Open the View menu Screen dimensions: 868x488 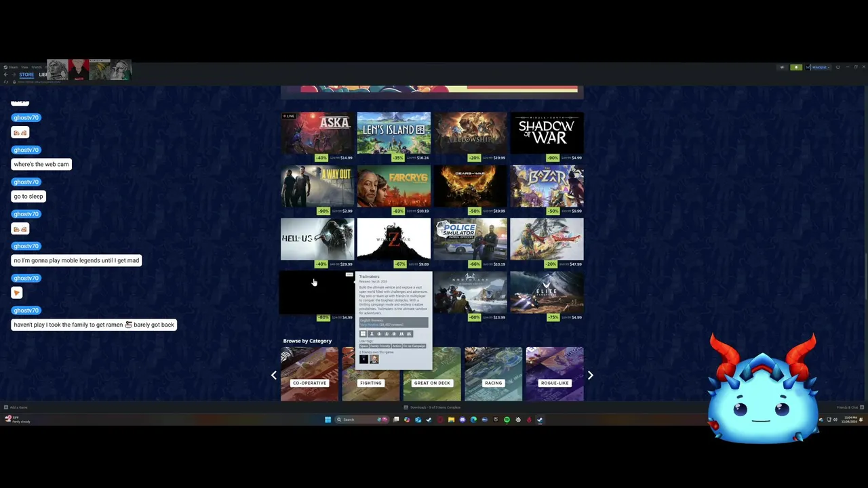pos(24,67)
